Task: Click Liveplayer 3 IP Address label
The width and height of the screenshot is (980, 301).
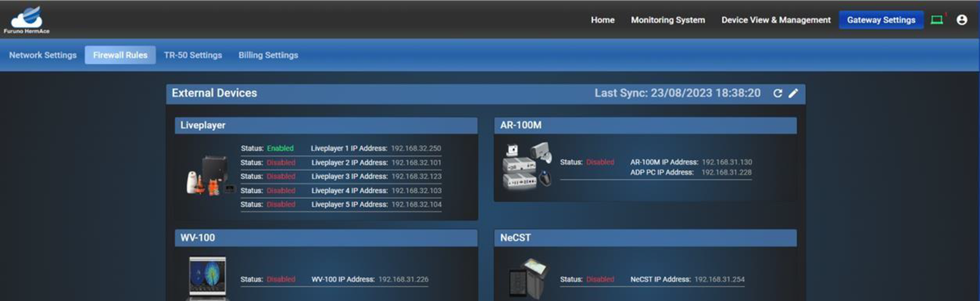Action: coord(349,176)
